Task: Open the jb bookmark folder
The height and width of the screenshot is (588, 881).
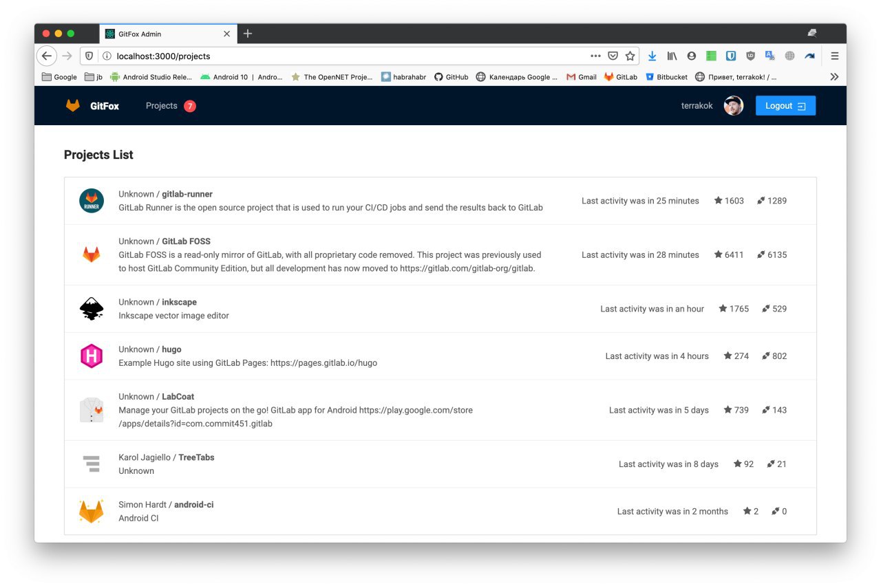Action: tap(94, 77)
